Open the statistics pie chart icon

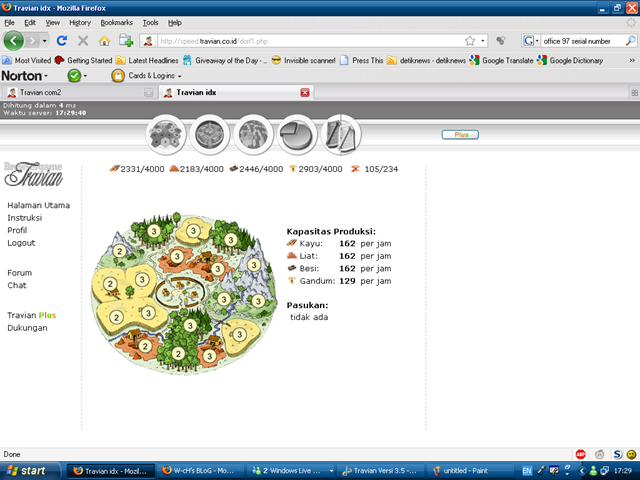[298, 134]
